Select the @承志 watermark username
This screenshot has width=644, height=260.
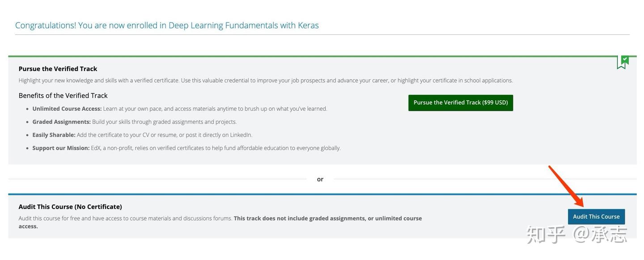pos(600,235)
